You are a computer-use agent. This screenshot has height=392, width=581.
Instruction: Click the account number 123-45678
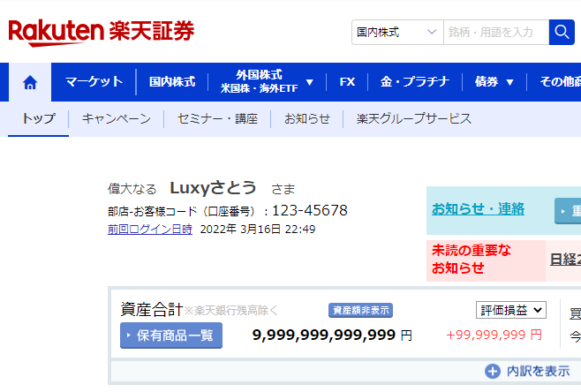point(310,210)
